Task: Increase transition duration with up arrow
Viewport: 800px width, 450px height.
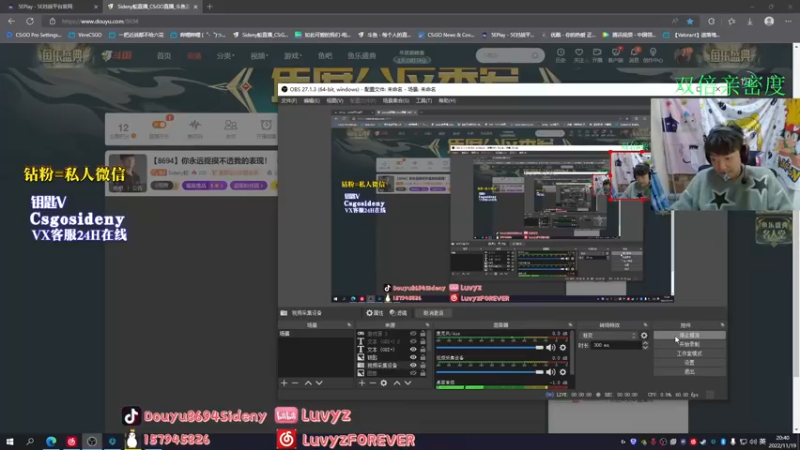Action: pyautogui.click(x=645, y=343)
